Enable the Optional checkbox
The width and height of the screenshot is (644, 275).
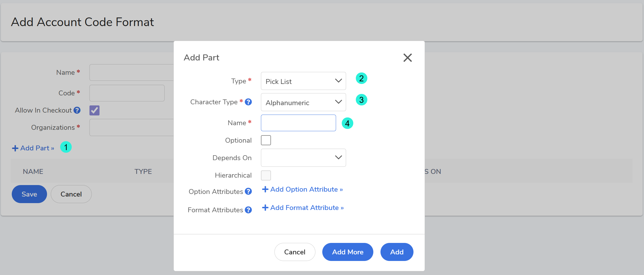tap(266, 140)
